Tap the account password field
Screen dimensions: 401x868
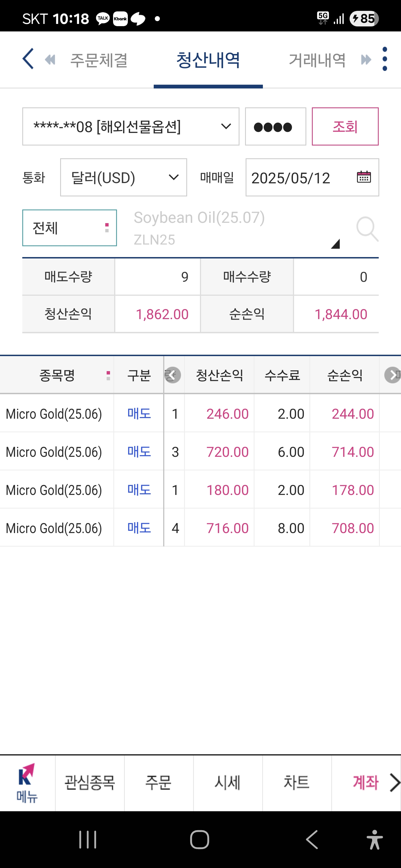point(275,127)
